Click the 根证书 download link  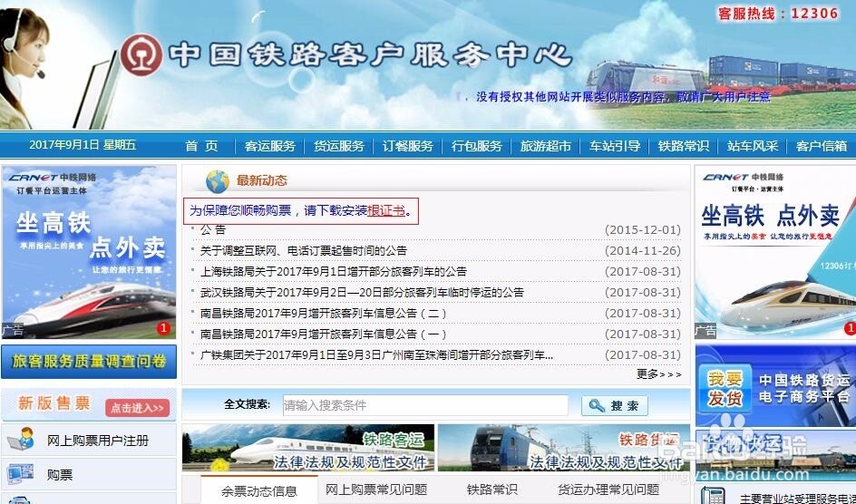[386, 210]
